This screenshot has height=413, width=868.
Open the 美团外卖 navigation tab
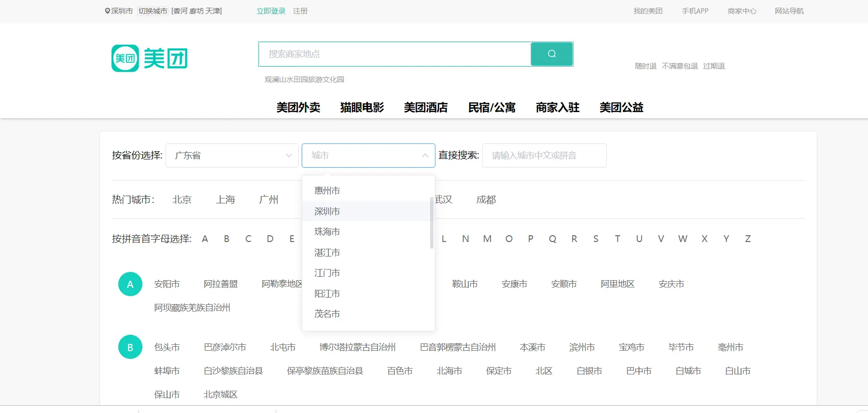click(298, 108)
